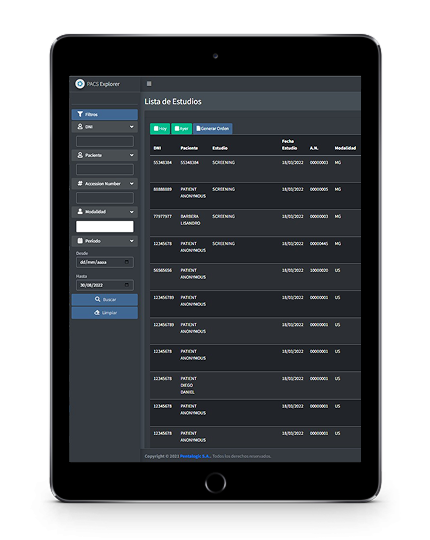The height and width of the screenshot is (540, 430).
Task: Expand the DNI filter chevron
Action: (x=132, y=127)
